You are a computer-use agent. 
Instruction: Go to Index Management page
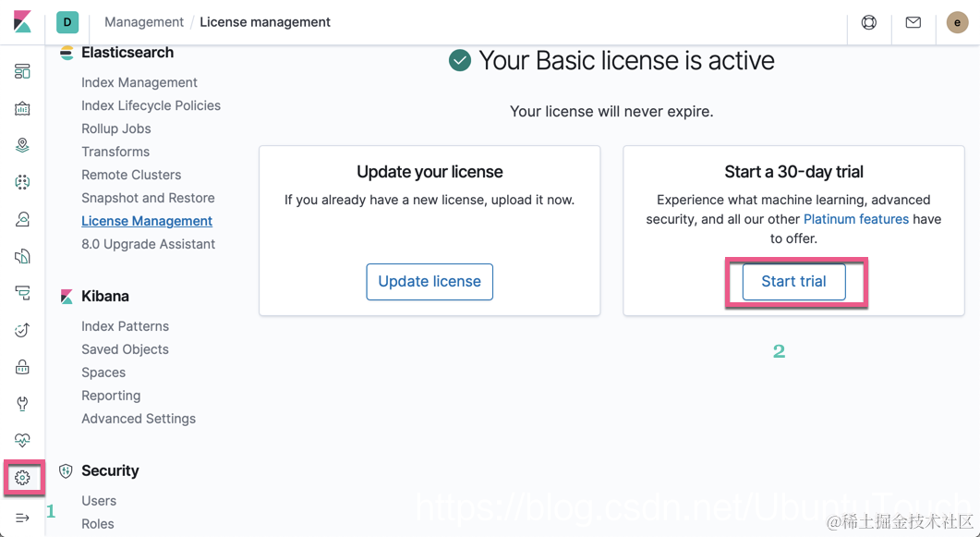pos(139,82)
